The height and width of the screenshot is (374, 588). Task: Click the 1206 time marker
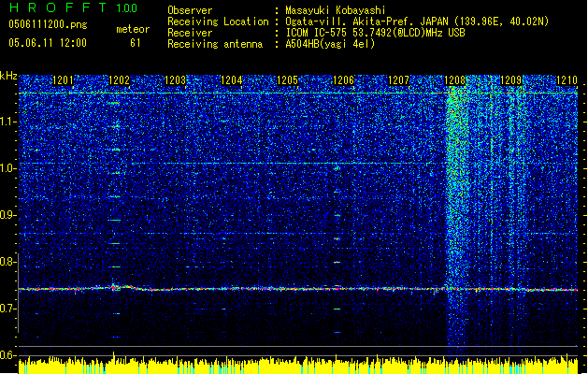point(343,80)
